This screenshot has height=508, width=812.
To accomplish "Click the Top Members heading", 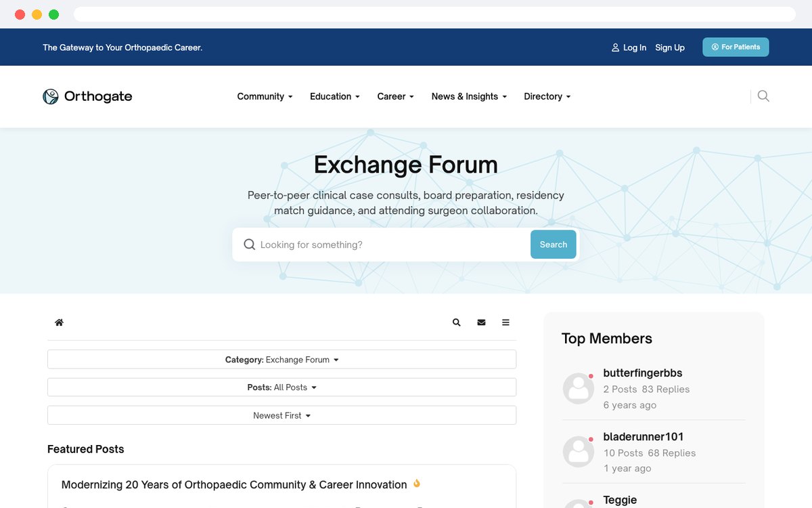I will coord(607,339).
